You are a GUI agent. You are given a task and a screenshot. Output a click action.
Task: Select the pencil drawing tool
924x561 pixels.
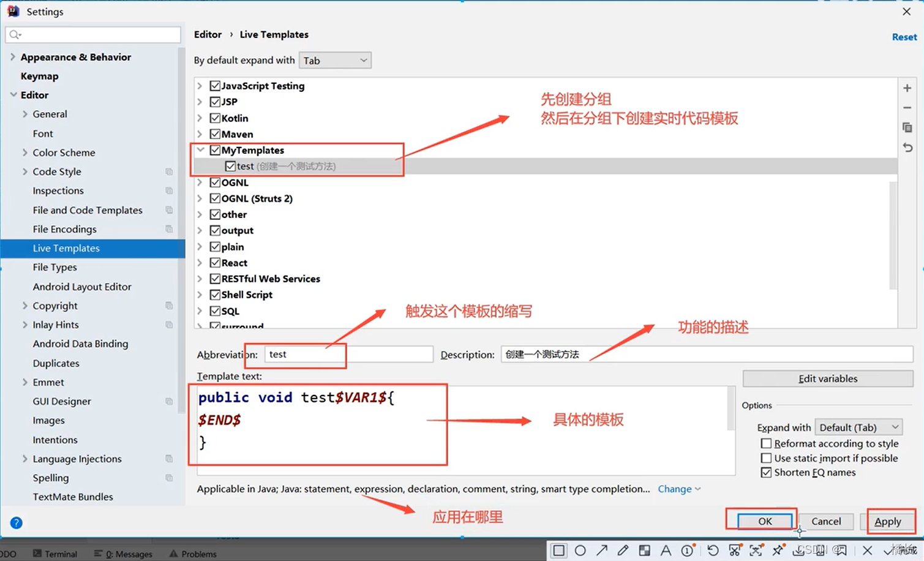[x=623, y=550]
